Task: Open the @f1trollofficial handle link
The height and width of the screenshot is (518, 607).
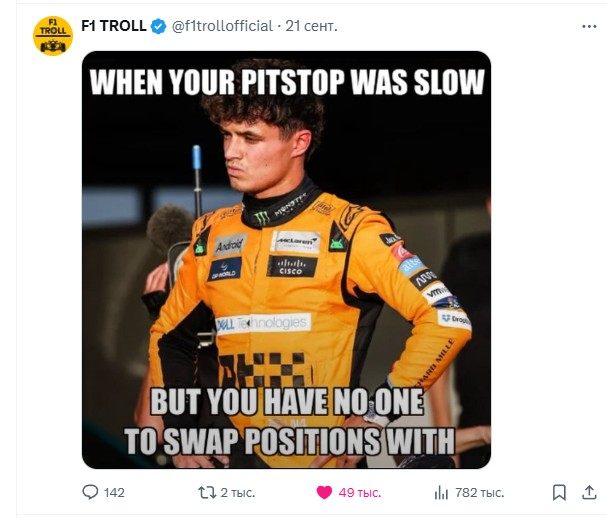Action: [222, 27]
